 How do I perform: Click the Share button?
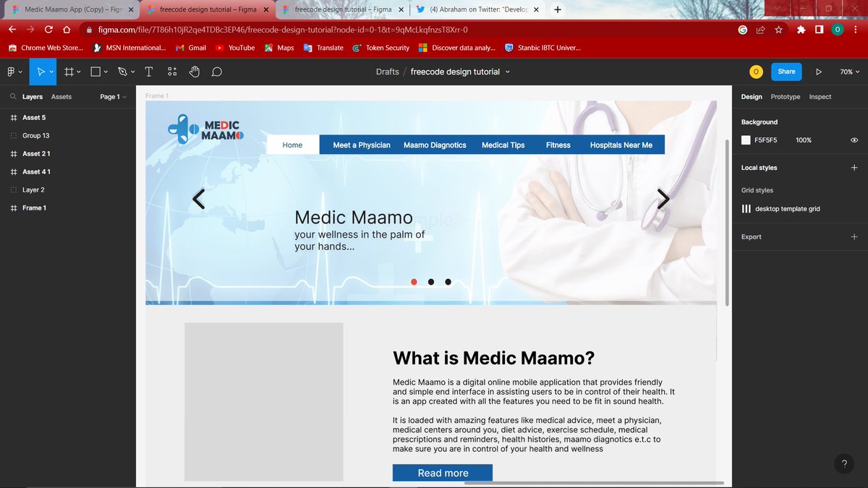point(786,72)
